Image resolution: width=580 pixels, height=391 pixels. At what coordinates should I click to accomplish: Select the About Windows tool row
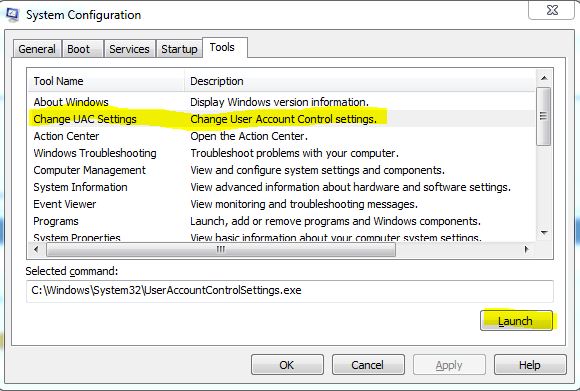(x=281, y=102)
